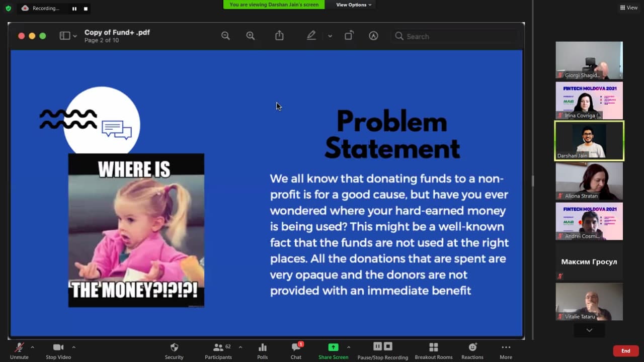Open the More options menu
The width and height of the screenshot is (644, 362).
(x=506, y=350)
